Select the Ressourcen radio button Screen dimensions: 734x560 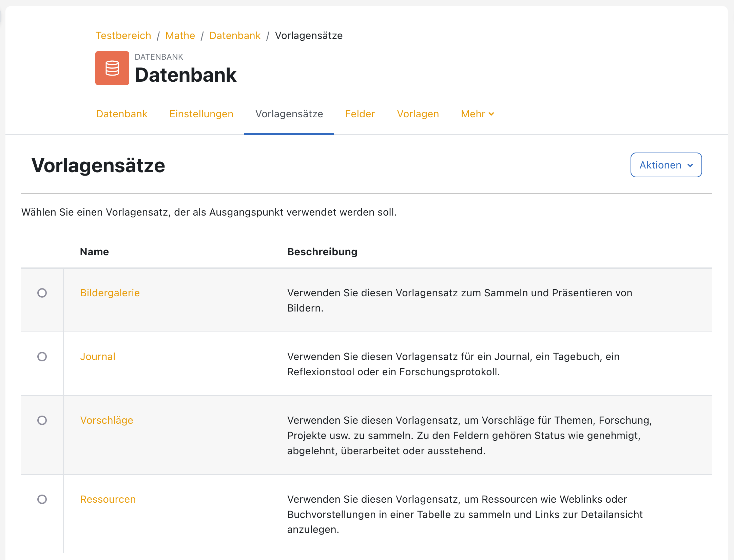42,500
